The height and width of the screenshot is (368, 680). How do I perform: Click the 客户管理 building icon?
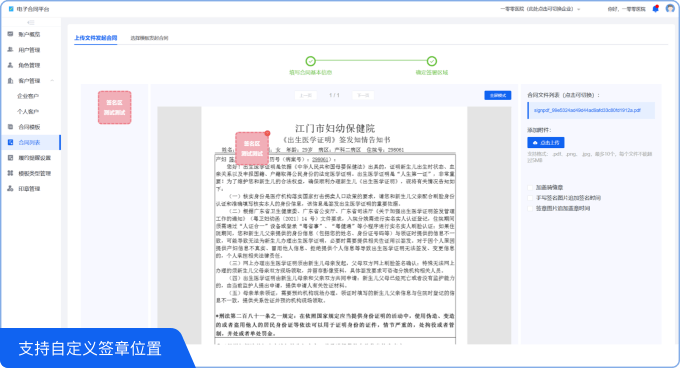coord(10,81)
